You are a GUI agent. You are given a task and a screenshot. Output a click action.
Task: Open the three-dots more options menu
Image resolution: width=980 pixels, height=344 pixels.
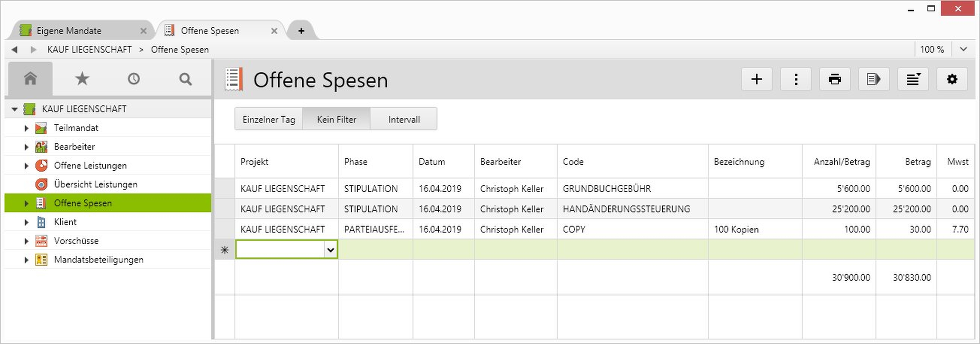point(795,79)
